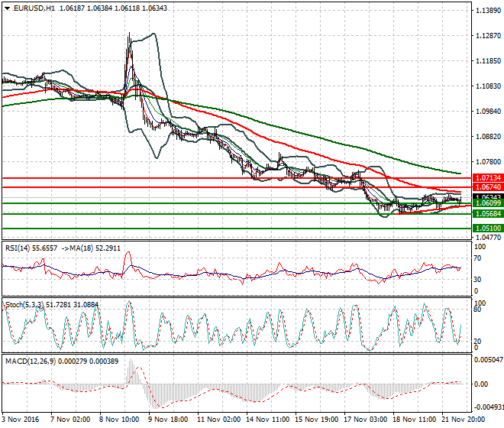Image resolution: width=504 pixels, height=428 pixels.
Task: Click the 3 Nov 2016 date label
Action: (21, 420)
